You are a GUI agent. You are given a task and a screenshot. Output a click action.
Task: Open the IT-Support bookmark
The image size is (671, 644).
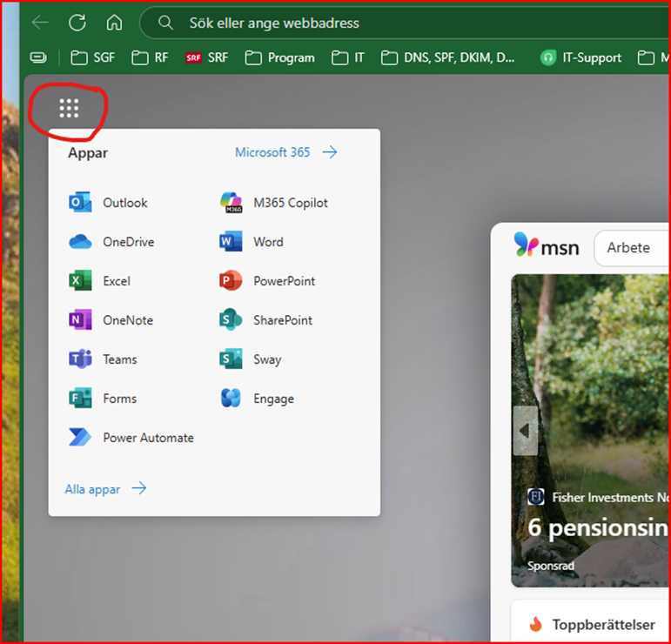[580, 57]
